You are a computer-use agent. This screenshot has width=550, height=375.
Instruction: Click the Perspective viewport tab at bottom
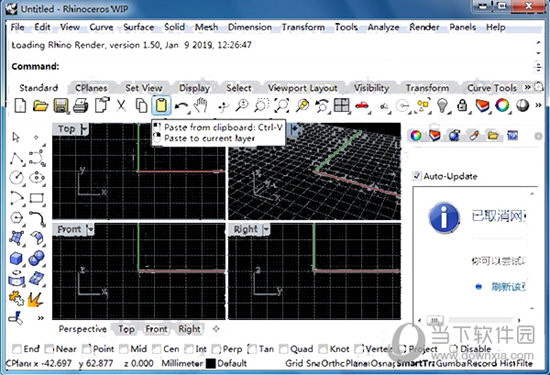pos(83,329)
